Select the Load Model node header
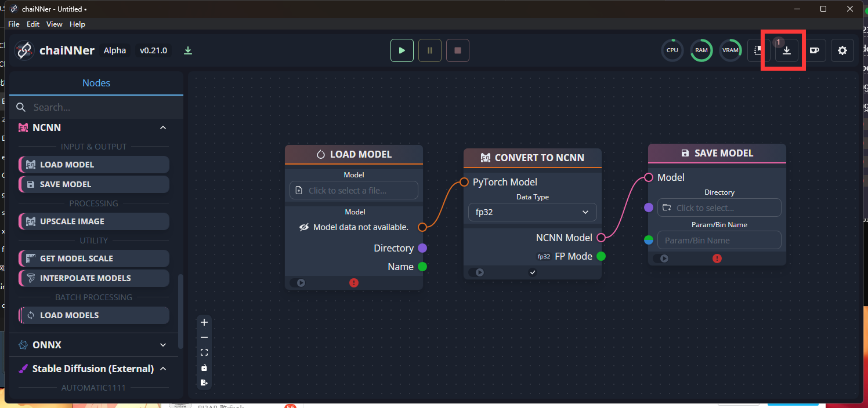 point(354,154)
